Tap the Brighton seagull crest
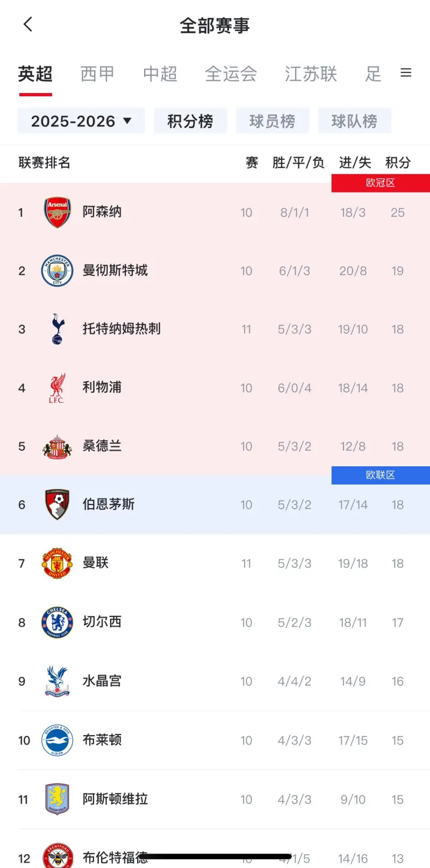 (57, 740)
